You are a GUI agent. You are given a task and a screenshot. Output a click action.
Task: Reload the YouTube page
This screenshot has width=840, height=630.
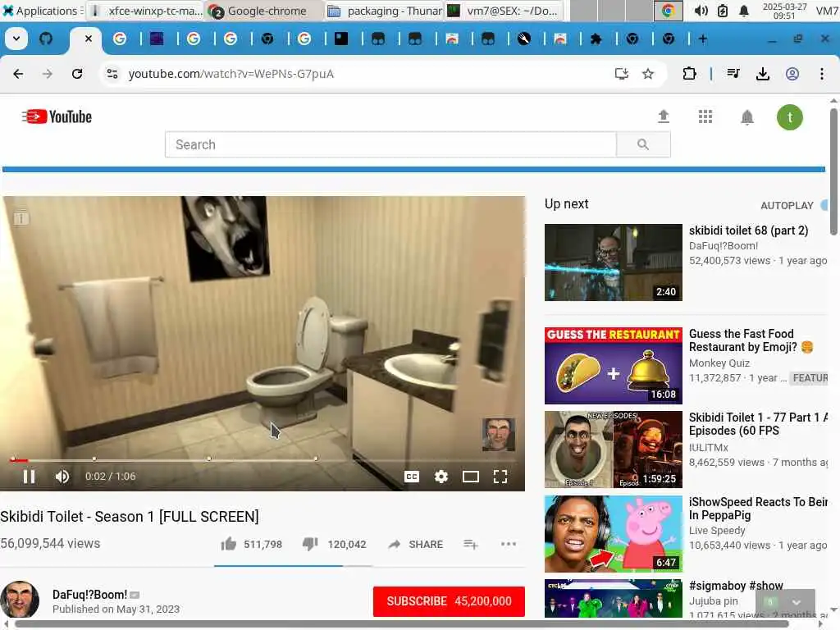(77, 74)
